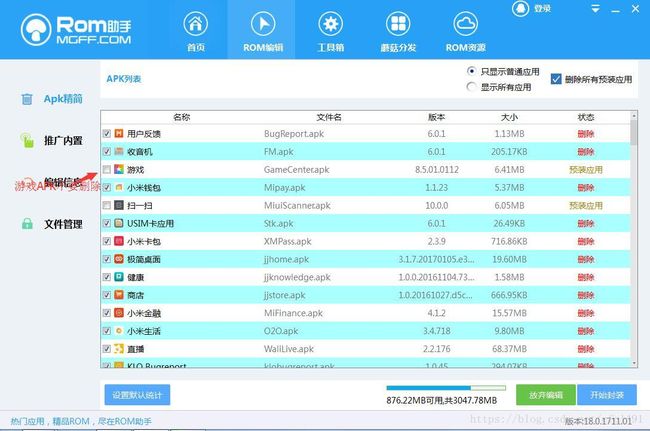This screenshot has width=650, height=431.
Task: Click the 文件管理 lock icon
Action: pos(27,224)
